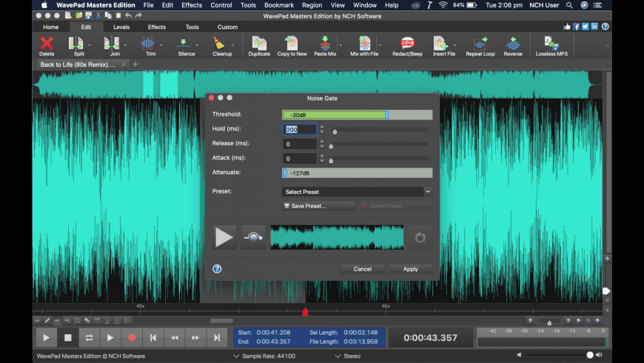Click the Facebook share icon
The width and height of the screenshot is (644, 363).
[x=576, y=27]
